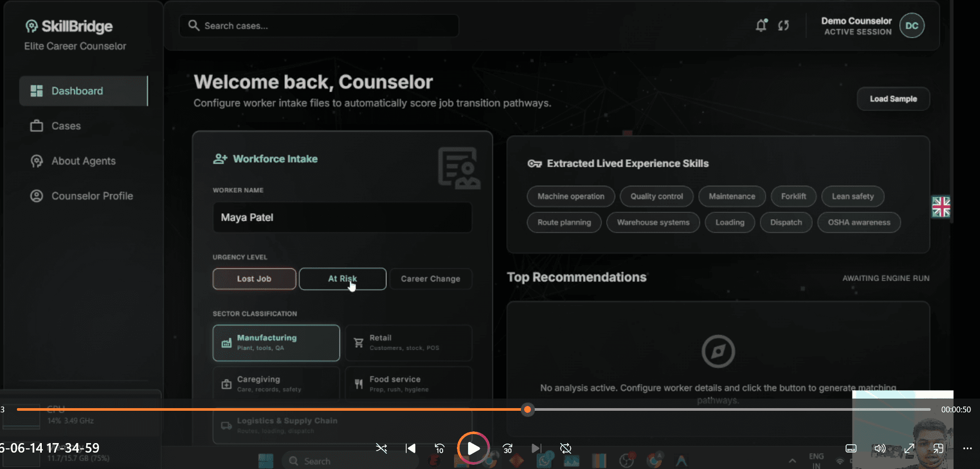Click the Worker Name input field

click(342, 218)
